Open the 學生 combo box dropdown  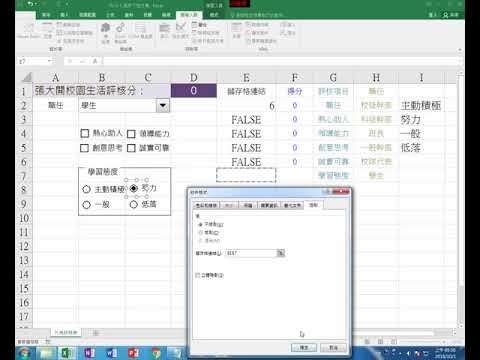163,106
